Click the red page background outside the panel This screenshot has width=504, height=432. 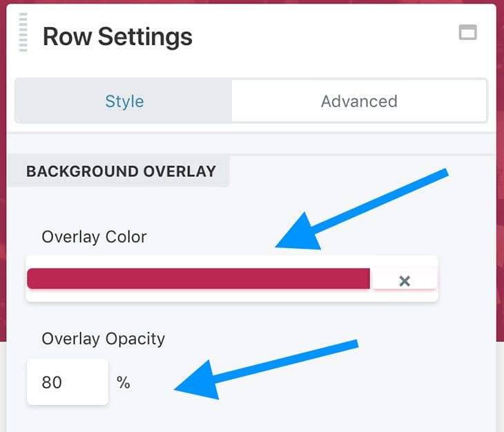click(x=3, y=207)
